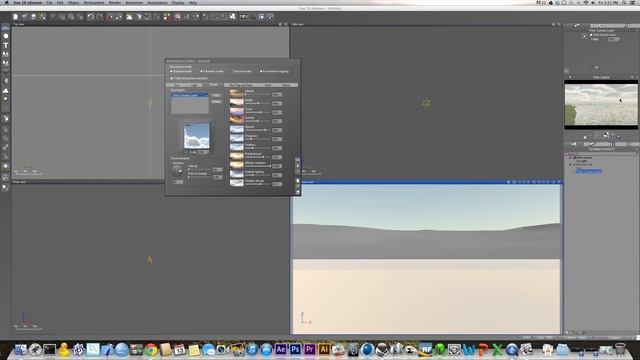
Task: Adjust the cloud Altitude slider
Action: (x=257, y=94)
